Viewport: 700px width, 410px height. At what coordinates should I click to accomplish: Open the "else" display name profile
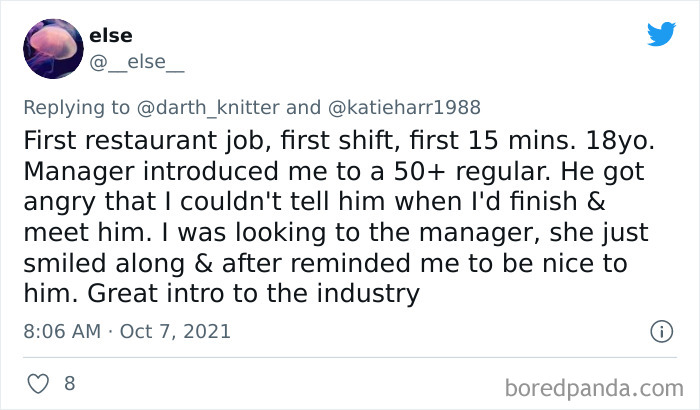[111, 37]
